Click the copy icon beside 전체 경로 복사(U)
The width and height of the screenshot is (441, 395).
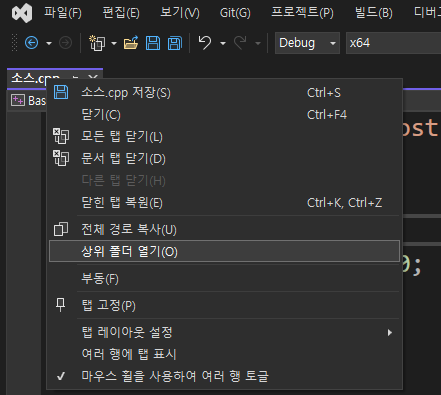(61, 229)
